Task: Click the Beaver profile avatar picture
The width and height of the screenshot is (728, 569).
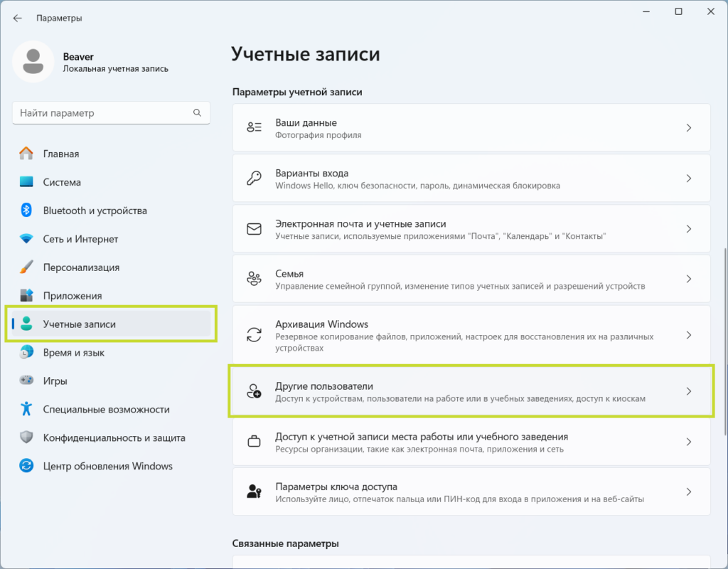Action: coord(33,62)
